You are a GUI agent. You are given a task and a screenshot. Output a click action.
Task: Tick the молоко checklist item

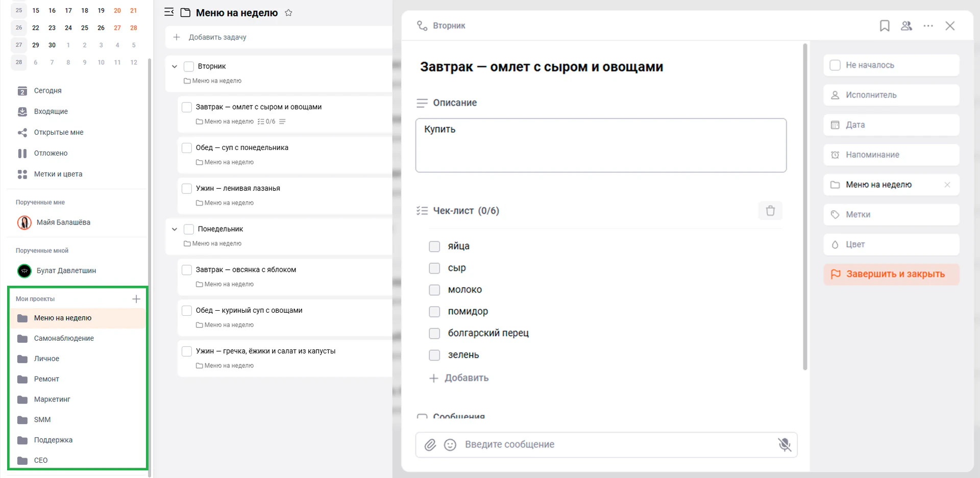pyautogui.click(x=434, y=290)
